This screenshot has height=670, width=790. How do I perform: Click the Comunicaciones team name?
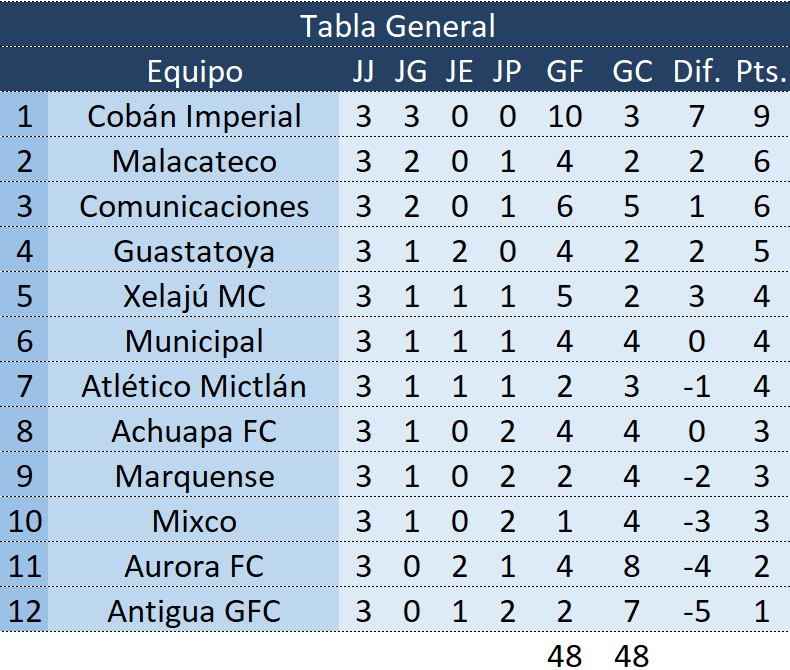[194, 206]
